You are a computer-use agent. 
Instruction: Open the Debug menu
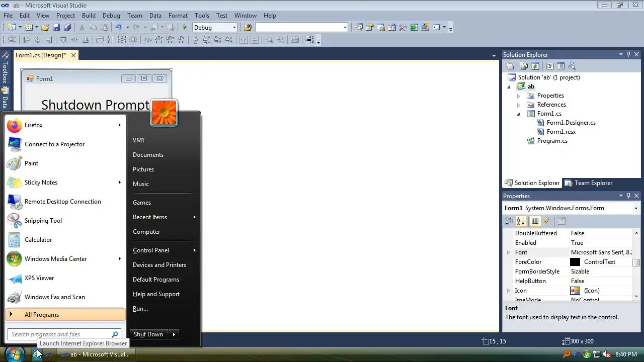click(111, 16)
